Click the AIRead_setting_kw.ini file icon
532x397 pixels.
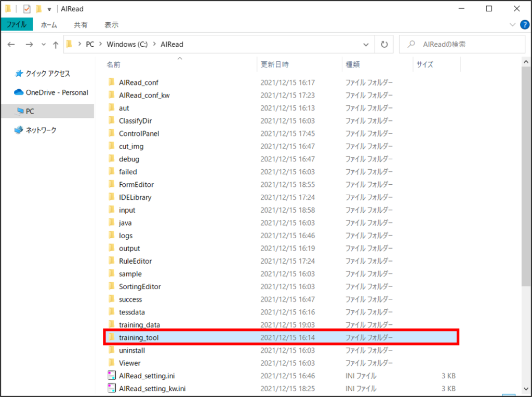(x=111, y=388)
